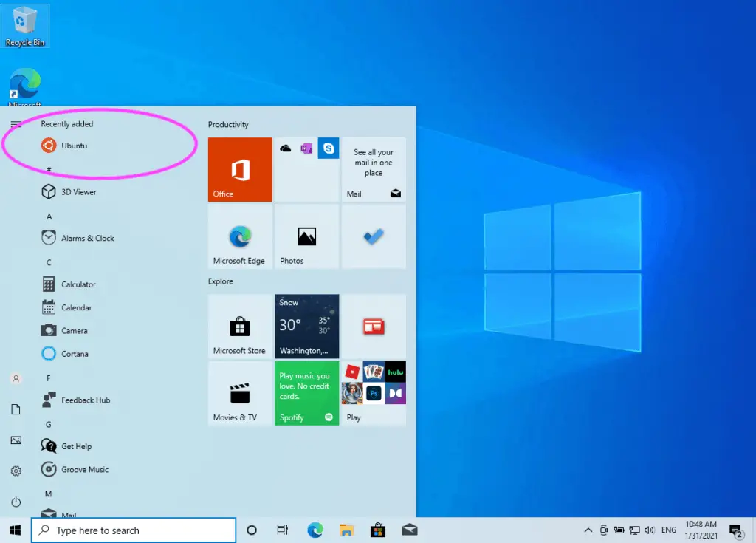Start the Camera app
Image resolution: width=756 pixels, height=543 pixels.
pyautogui.click(x=72, y=330)
